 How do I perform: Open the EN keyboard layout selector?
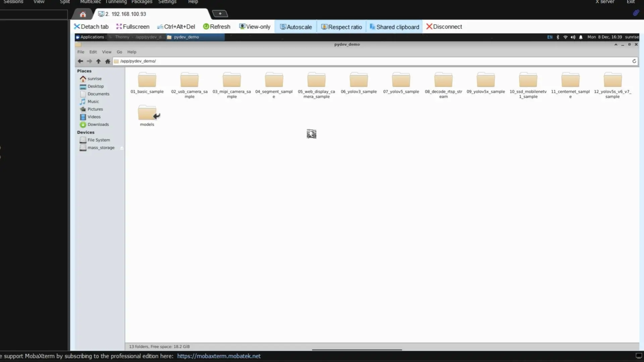[550, 37]
